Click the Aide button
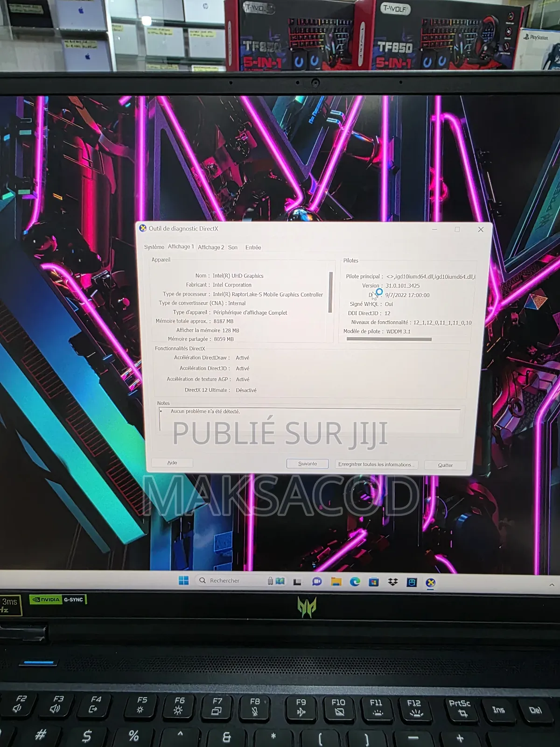This screenshot has height=747, width=560. 172,463
